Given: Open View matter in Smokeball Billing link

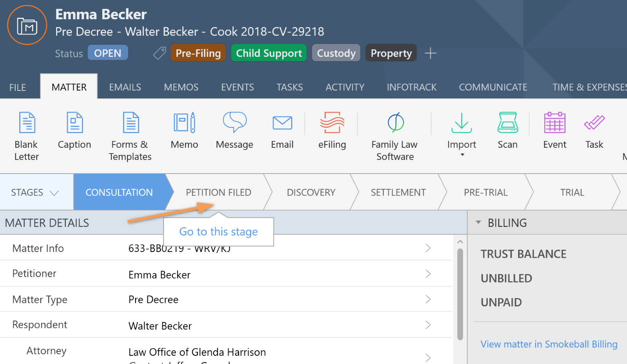Looking at the screenshot, I should pos(549,344).
